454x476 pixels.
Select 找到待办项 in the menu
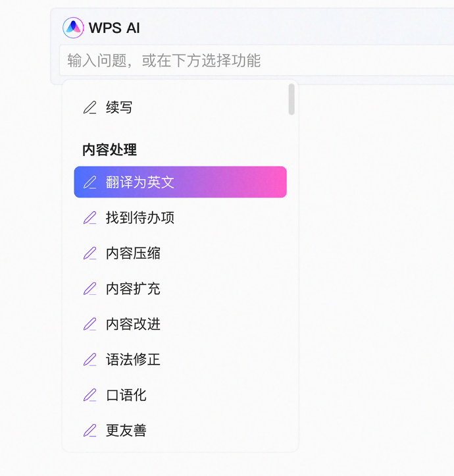point(180,218)
